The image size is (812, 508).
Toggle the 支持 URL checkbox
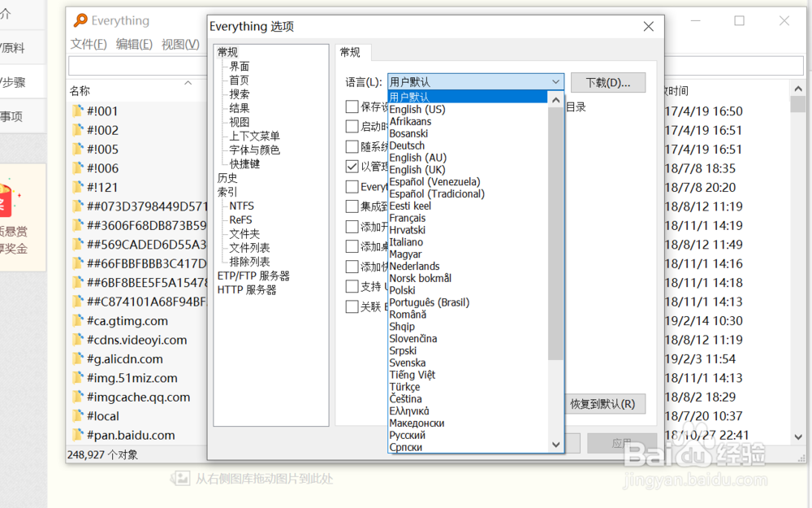pyautogui.click(x=352, y=286)
